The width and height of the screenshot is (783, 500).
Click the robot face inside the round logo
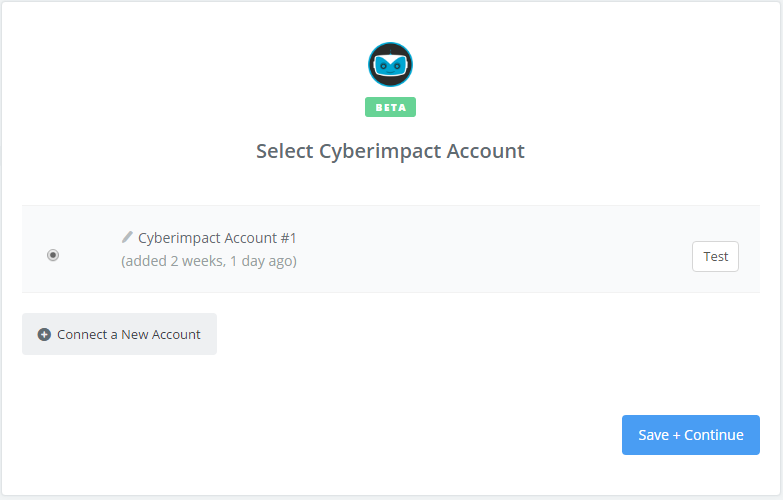click(x=390, y=65)
